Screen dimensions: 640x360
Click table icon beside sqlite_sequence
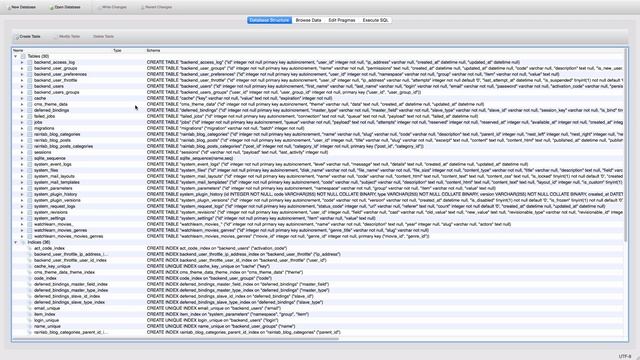(30, 158)
